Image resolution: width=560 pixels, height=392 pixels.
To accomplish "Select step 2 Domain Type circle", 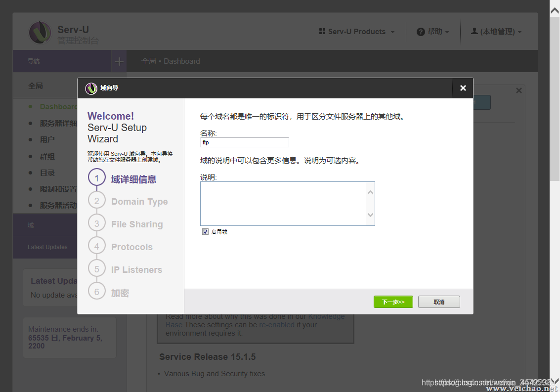I will point(97,201).
